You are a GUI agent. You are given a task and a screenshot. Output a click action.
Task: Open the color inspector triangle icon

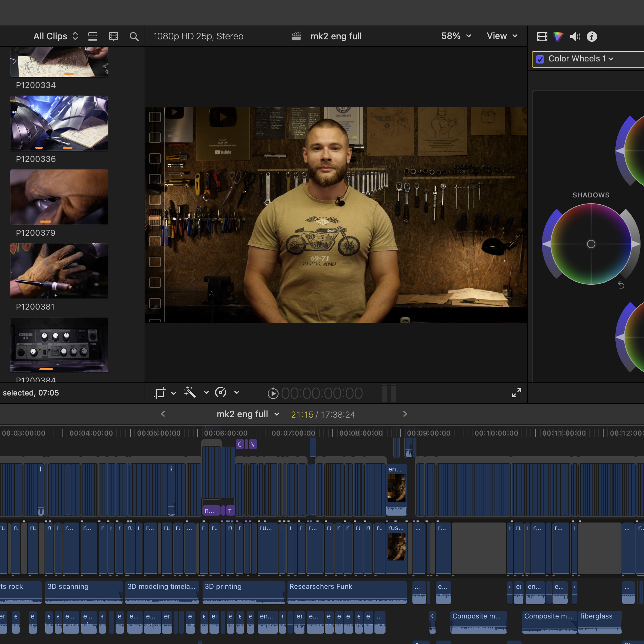[x=558, y=37]
